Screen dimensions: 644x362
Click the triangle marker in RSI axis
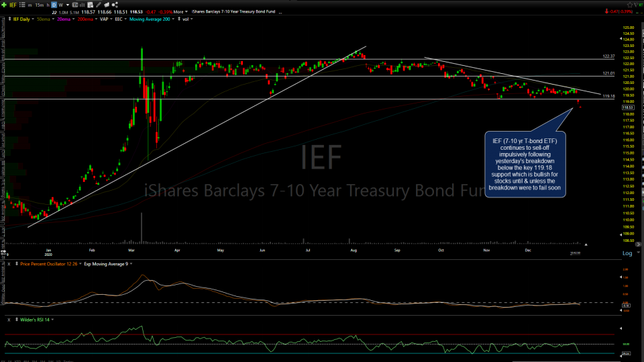[621, 328]
